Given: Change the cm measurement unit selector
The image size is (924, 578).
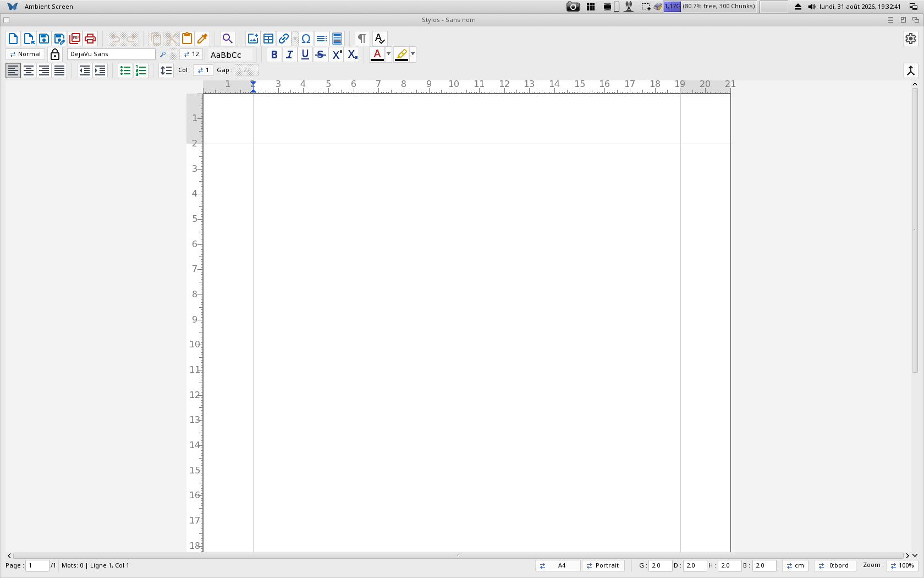Looking at the screenshot, I should [x=795, y=565].
